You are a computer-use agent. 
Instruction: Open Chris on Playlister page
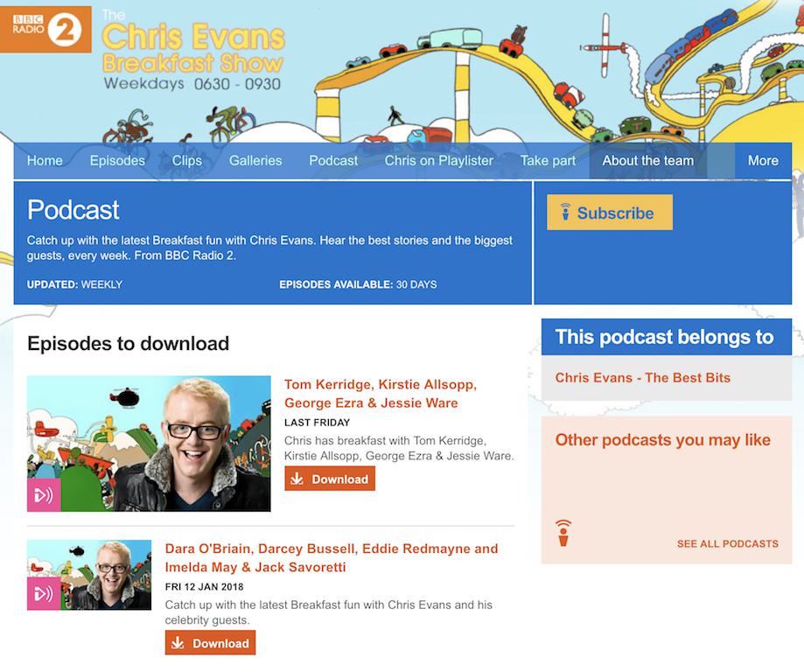pos(439,160)
